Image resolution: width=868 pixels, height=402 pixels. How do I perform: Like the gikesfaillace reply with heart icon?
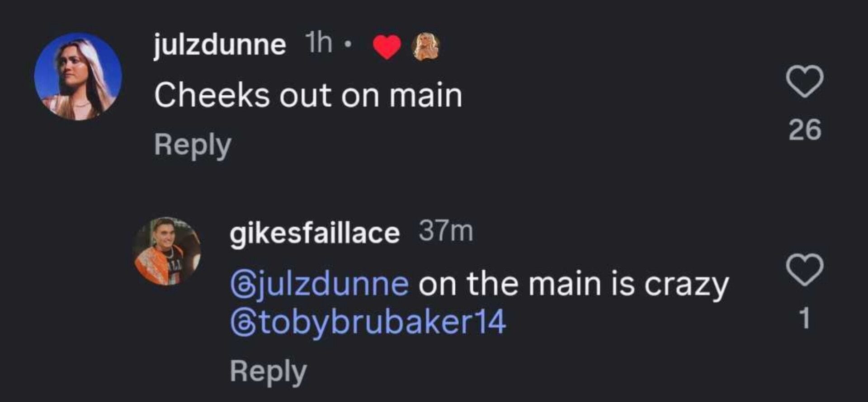click(805, 270)
